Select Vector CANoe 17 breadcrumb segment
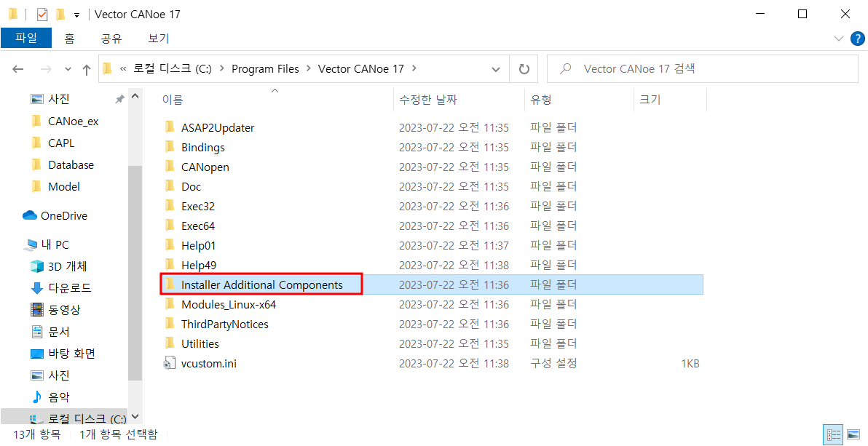 click(x=361, y=69)
